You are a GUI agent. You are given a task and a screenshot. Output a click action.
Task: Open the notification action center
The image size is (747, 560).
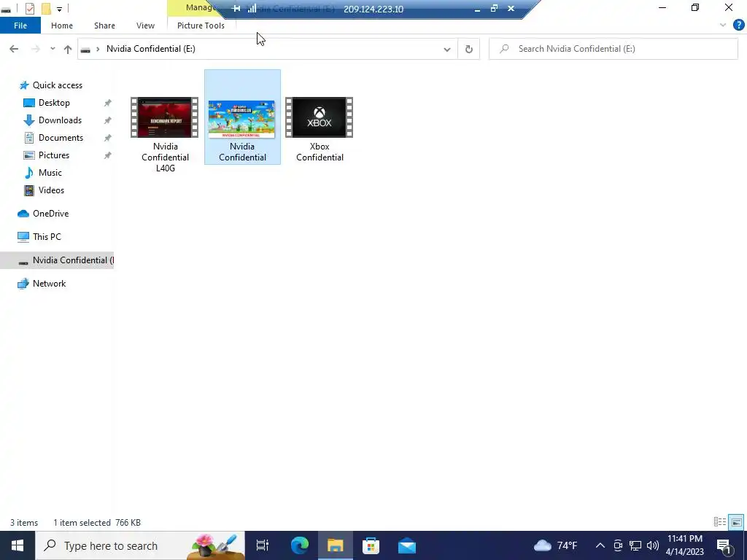tap(725, 545)
